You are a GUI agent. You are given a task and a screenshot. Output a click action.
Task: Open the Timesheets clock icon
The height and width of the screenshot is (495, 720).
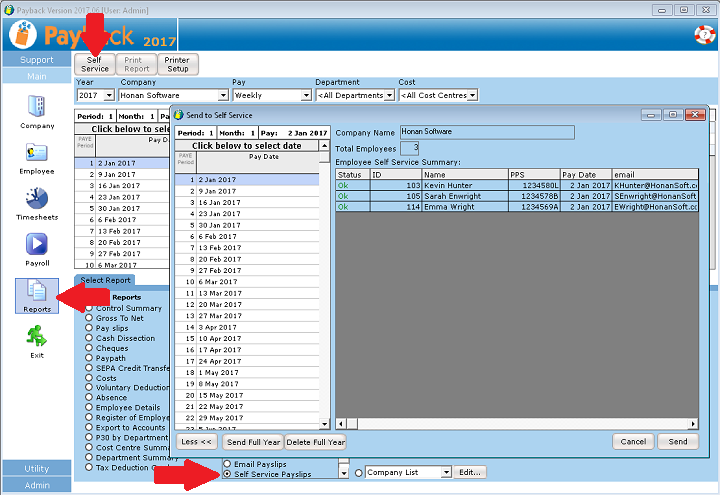[37, 199]
